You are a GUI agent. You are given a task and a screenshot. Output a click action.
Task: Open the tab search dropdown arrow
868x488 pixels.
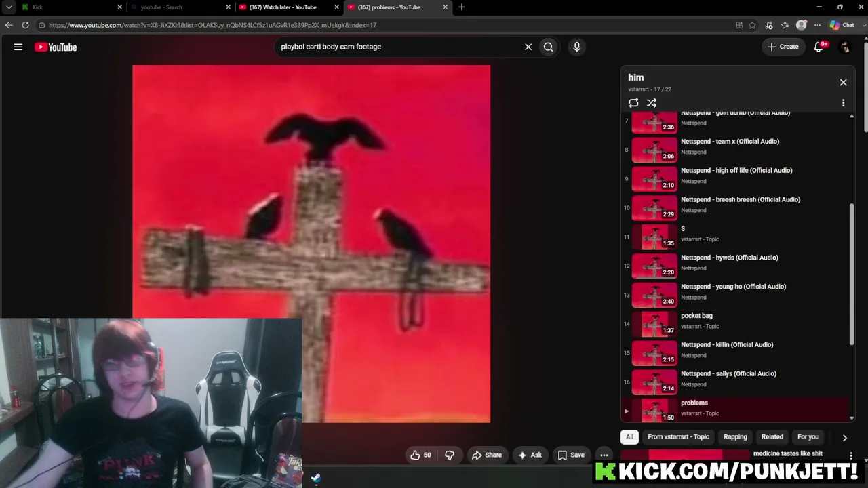point(9,7)
